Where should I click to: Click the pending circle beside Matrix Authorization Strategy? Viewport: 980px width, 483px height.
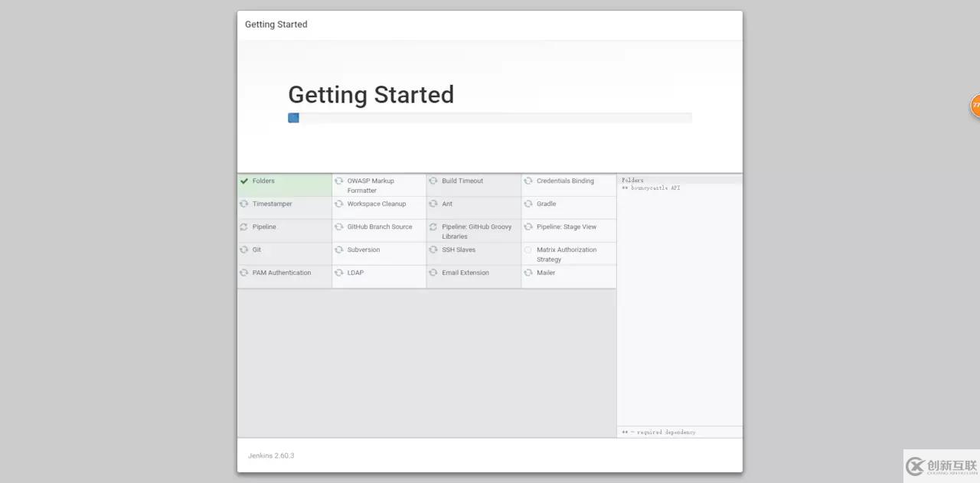(528, 250)
